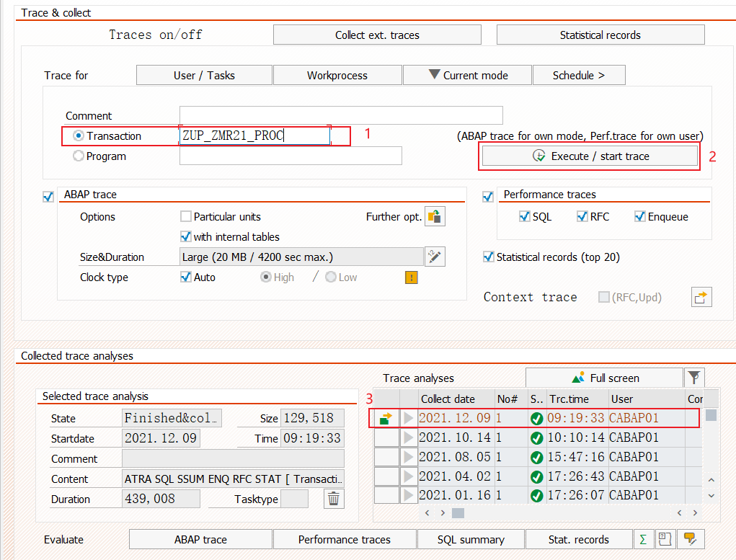Open the Schedule > tab
The image size is (736, 560).
point(579,75)
